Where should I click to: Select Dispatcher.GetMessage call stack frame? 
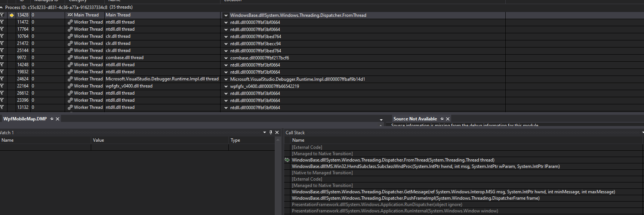(x=453, y=192)
